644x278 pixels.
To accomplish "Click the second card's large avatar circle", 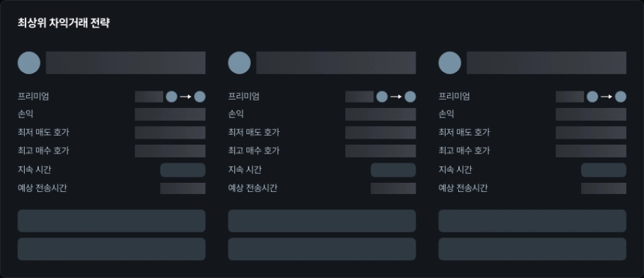I will point(240,63).
